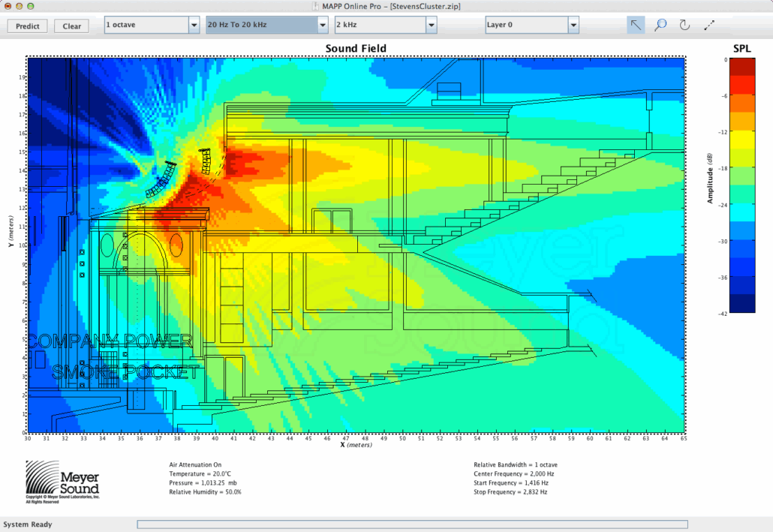Choose the dashed-line measure tool
The width and height of the screenshot is (773, 532).
point(709,25)
